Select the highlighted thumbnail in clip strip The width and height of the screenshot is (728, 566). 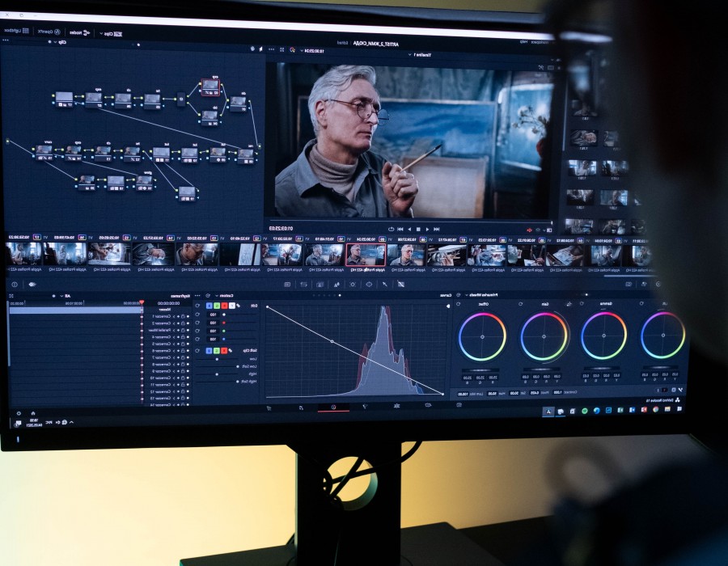point(354,254)
